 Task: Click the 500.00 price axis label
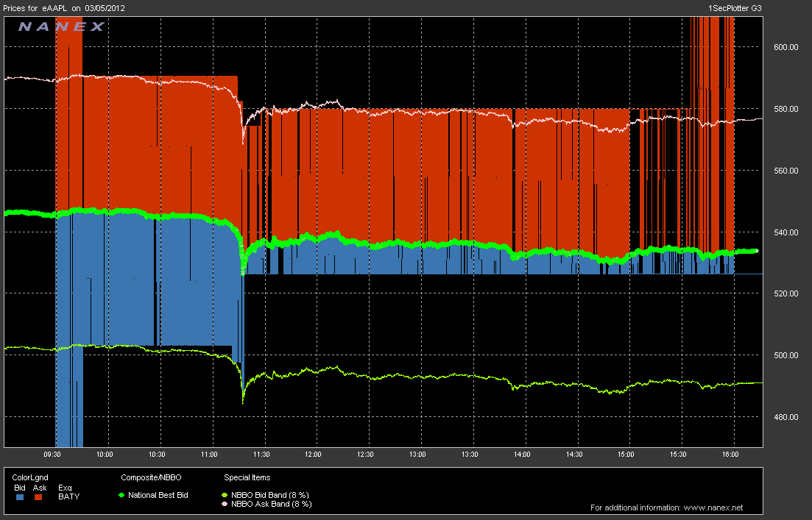click(785, 355)
